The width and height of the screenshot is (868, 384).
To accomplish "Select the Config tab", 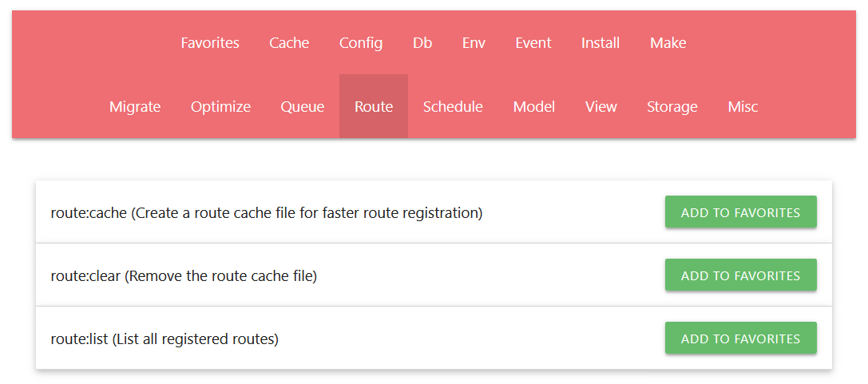I will point(361,43).
